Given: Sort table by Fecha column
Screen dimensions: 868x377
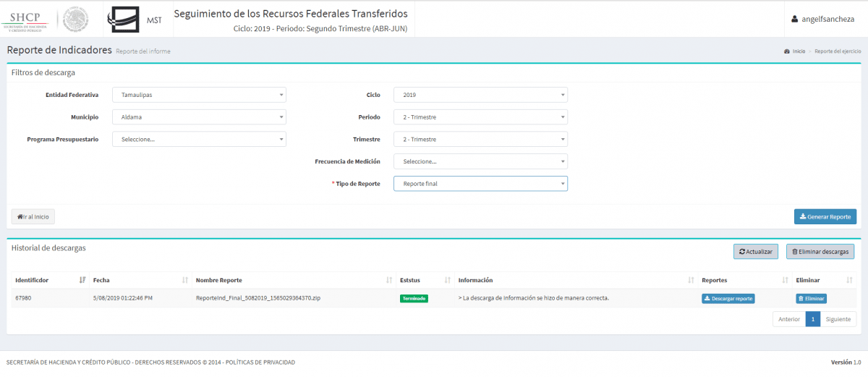Looking at the screenshot, I should pyautogui.click(x=139, y=280).
